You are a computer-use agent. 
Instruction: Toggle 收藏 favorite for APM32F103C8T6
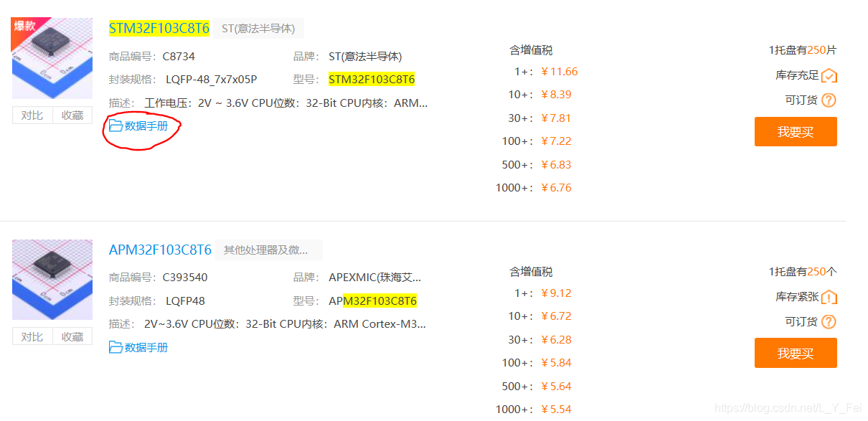[x=72, y=336]
